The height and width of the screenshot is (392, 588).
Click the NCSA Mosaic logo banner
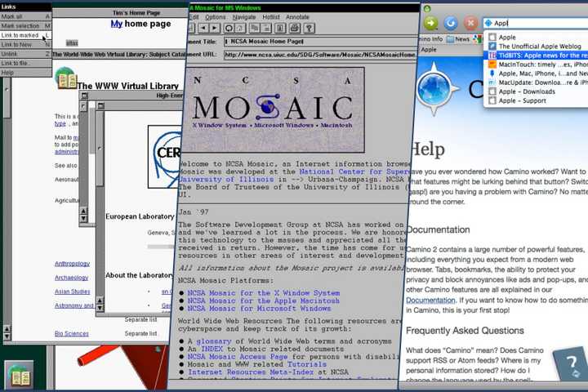pos(273,110)
